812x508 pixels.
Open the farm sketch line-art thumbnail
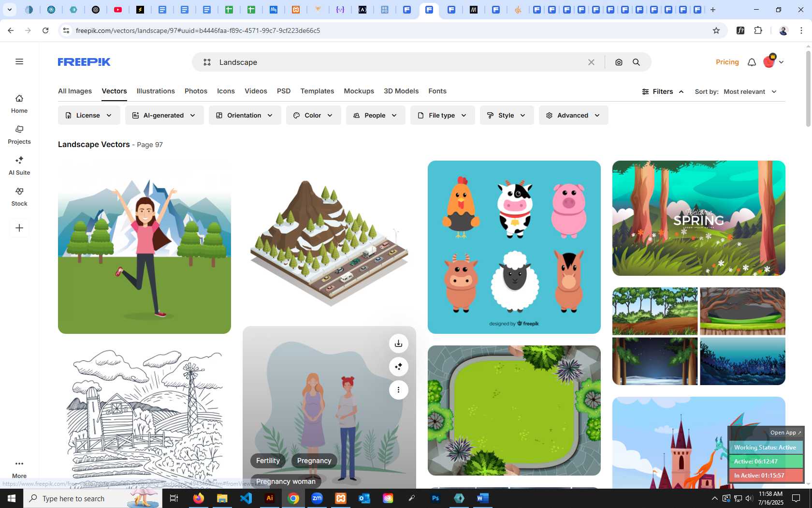pyautogui.click(x=145, y=417)
